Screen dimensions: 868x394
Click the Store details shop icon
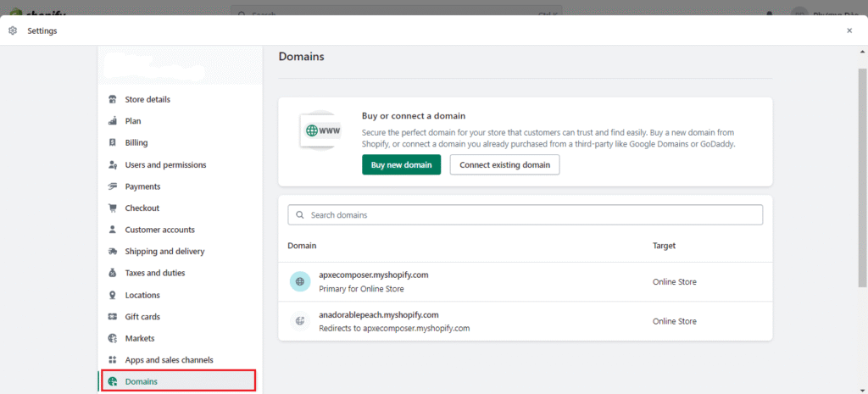[x=112, y=99]
